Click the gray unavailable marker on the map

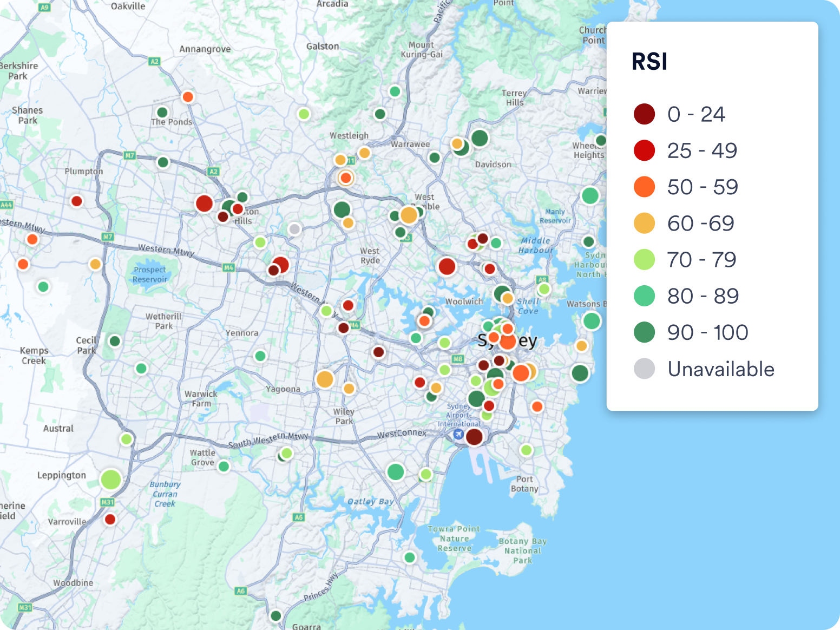tap(294, 229)
